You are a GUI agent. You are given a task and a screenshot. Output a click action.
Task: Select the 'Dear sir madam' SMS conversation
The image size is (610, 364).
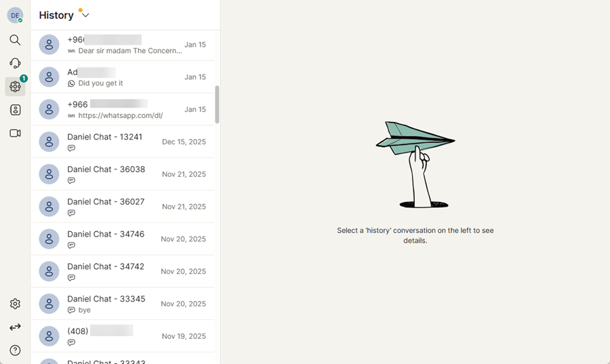tap(125, 45)
